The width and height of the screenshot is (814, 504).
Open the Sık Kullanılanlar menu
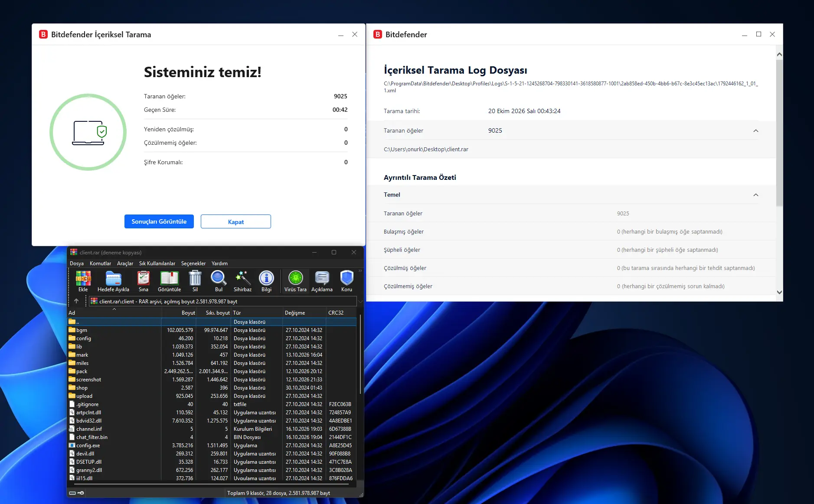point(157,263)
